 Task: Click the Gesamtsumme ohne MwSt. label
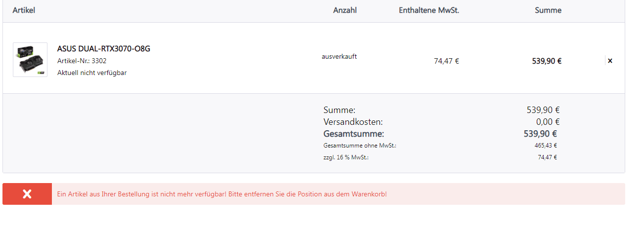(360, 146)
